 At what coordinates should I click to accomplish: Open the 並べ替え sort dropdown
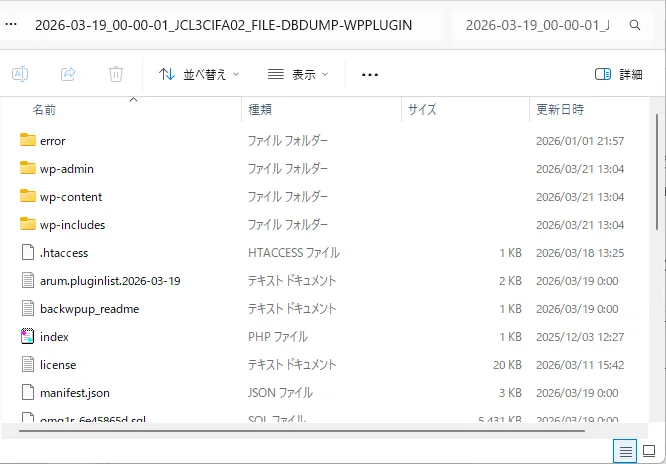click(x=199, y=75)
